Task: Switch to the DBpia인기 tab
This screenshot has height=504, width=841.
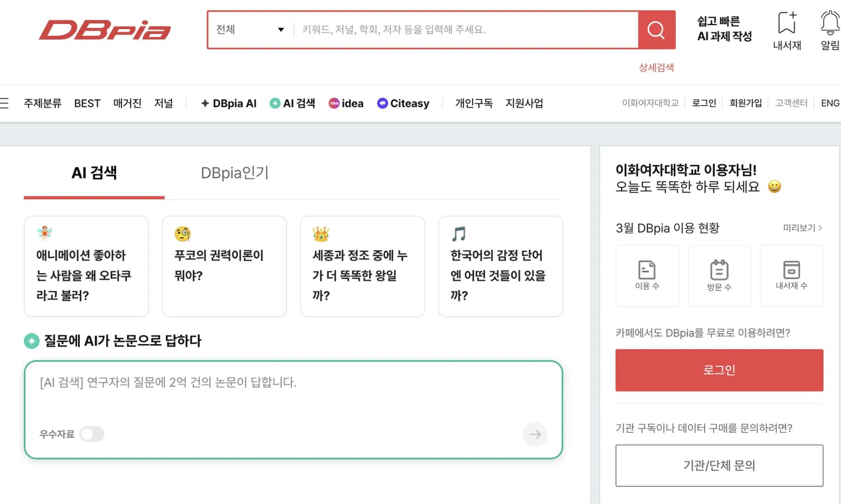Action: (235, 173)
